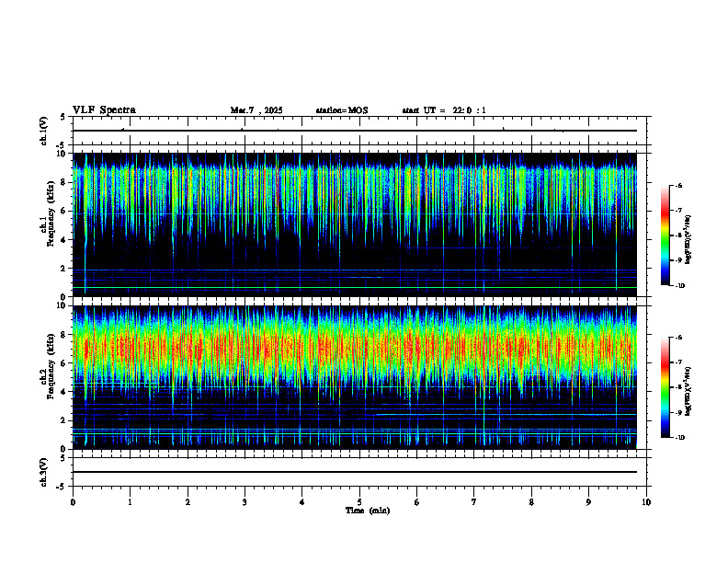Click the time axis tick label "10"
728x563 pixels.
[x=646, y=502]
